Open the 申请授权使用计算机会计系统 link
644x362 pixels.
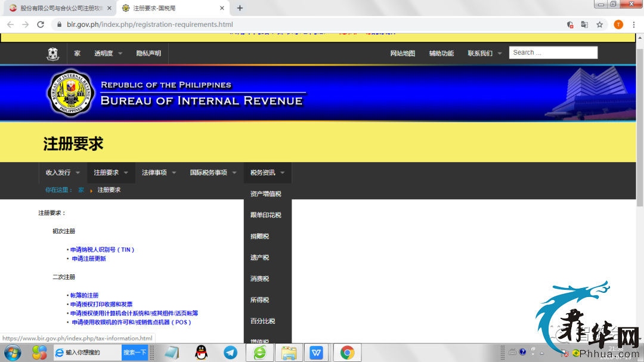pyautogui.click(x=134, y=313)
